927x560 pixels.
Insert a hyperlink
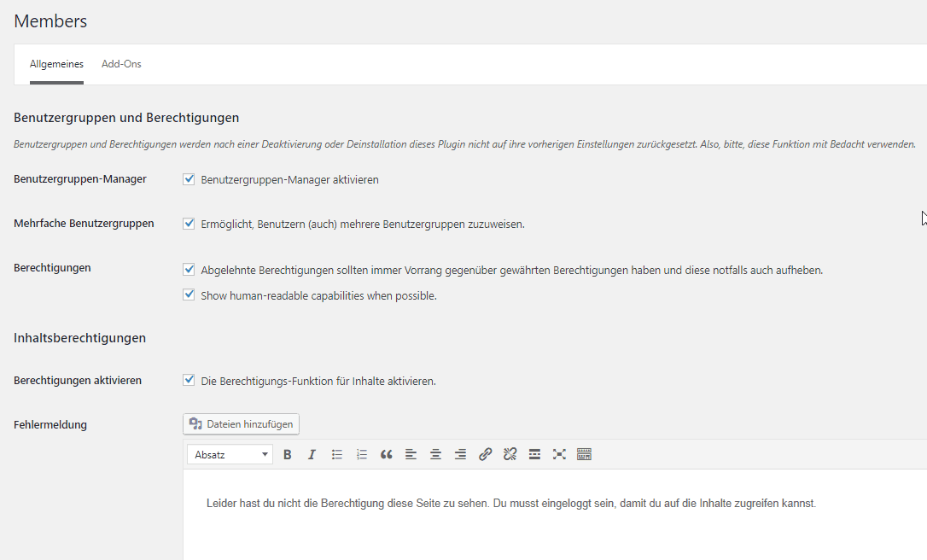tap(485, 453)
